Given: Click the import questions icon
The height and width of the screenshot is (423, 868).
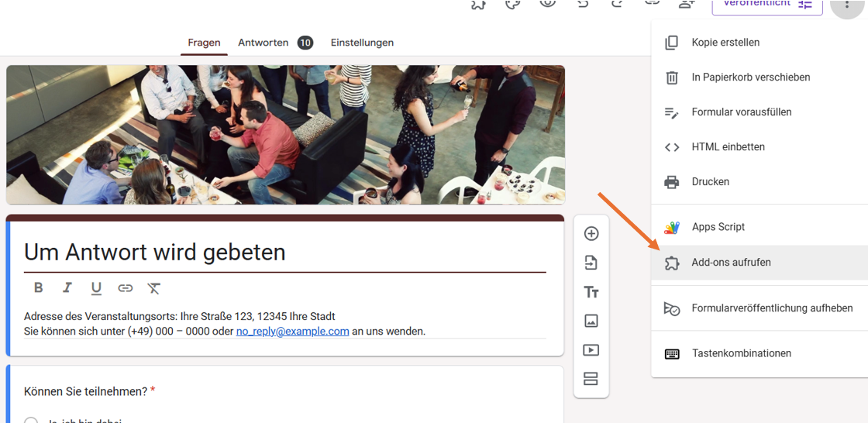Looking at the screenshot, I should (591, 263).
